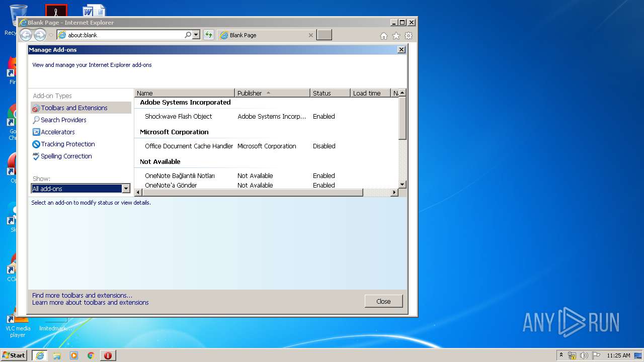Open the Show All add-ons dropdown
This screenshot has height=362, width=644.
click(81, 189)
